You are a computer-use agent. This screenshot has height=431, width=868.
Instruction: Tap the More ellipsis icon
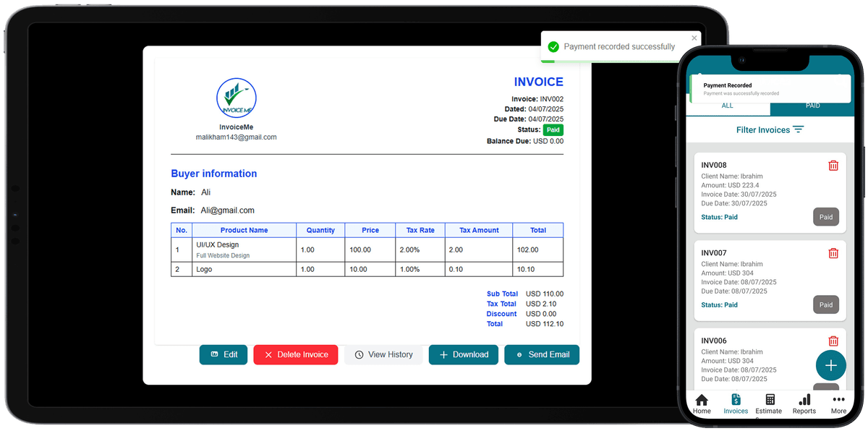(x=838, y=399)
